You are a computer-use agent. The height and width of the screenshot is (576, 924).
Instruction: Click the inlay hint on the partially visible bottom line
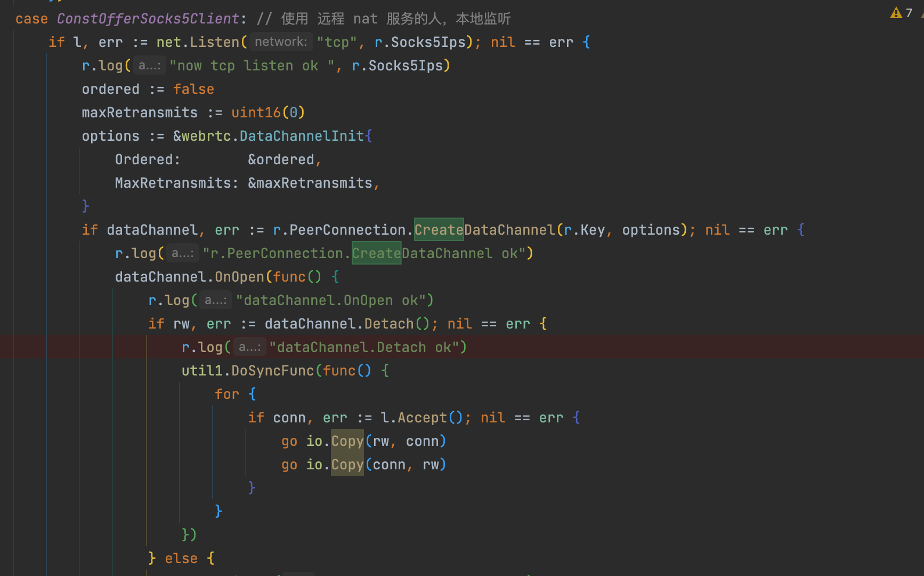(x=298, y=574)
